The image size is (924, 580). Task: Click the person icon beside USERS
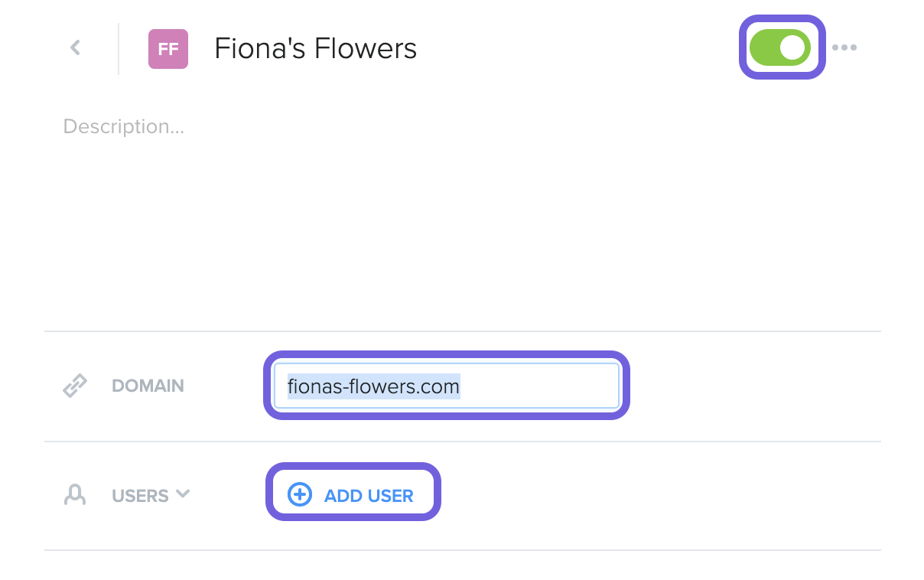[74, 495]
